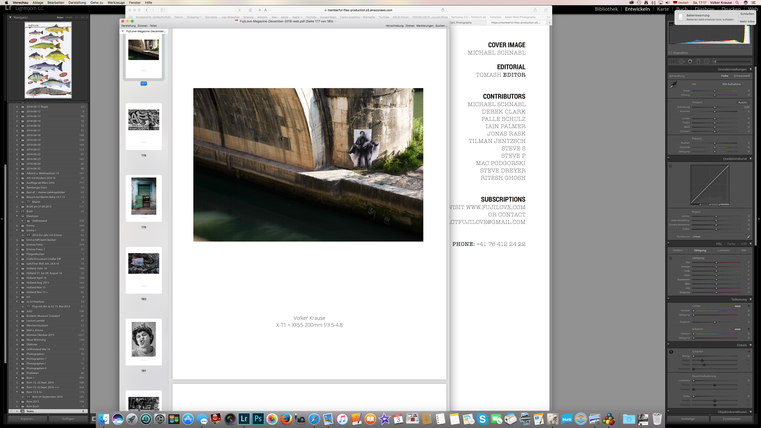The width and height of the screenshot is (761, 428).
Task: Click Kopieren button in Lightroom left panel
Action: 27,419
